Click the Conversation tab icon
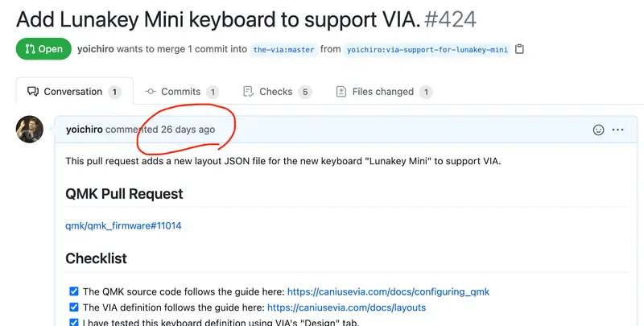Viewport: 644px width, 326px height. pyautogui.click(x=33, y=91)
